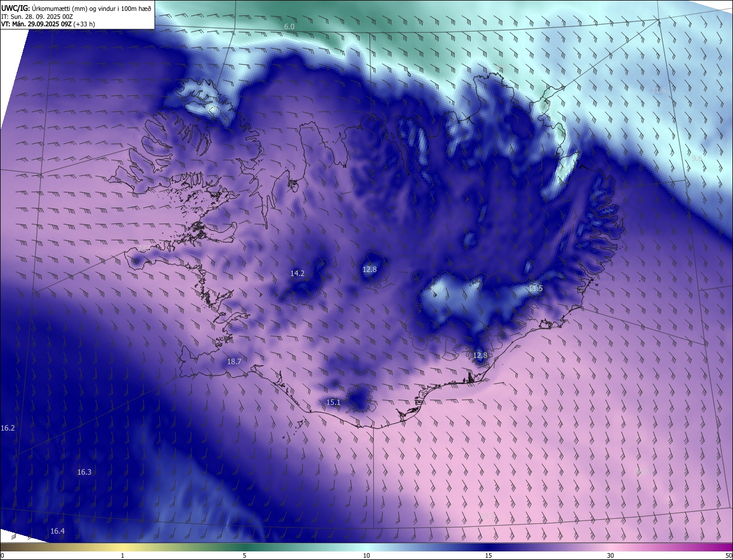
Task: Select the 16.3 value label over the southwest ocean
Action: pyautogui.click(x=84, y=472)
